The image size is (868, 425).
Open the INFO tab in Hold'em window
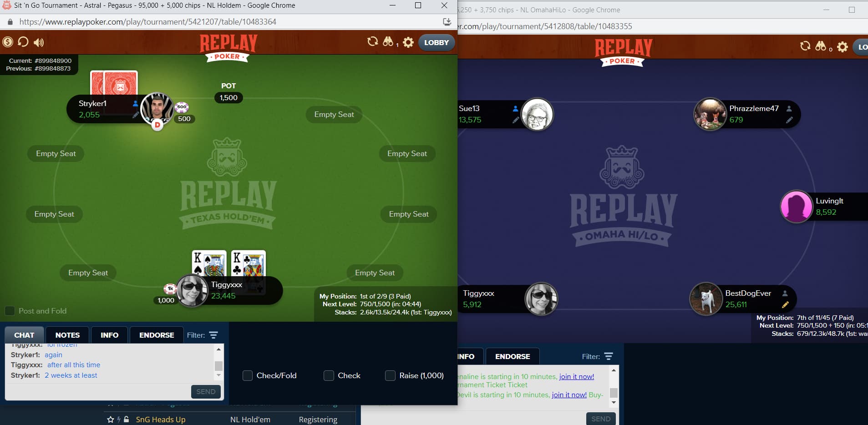point(109,335)
